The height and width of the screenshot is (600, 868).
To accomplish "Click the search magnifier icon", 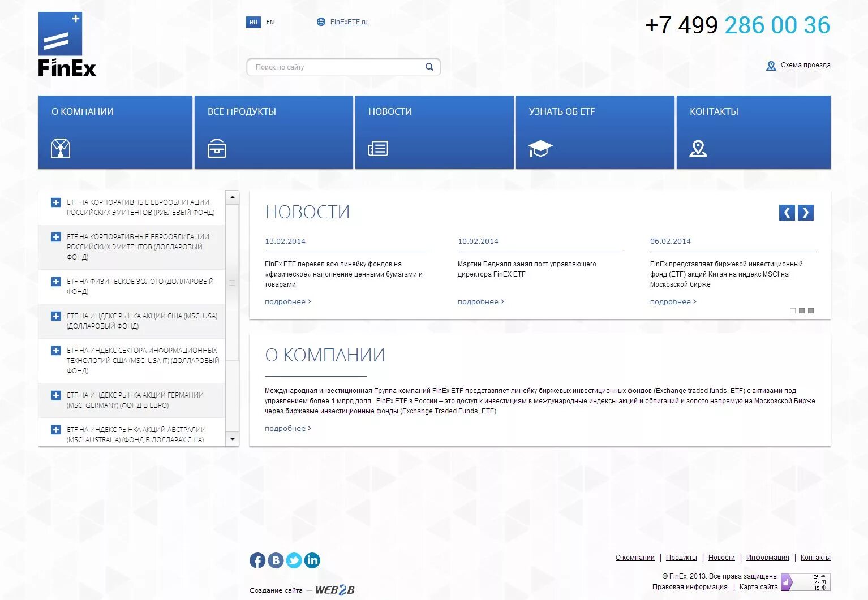I will pyautogui.click(x=429, y=67).
